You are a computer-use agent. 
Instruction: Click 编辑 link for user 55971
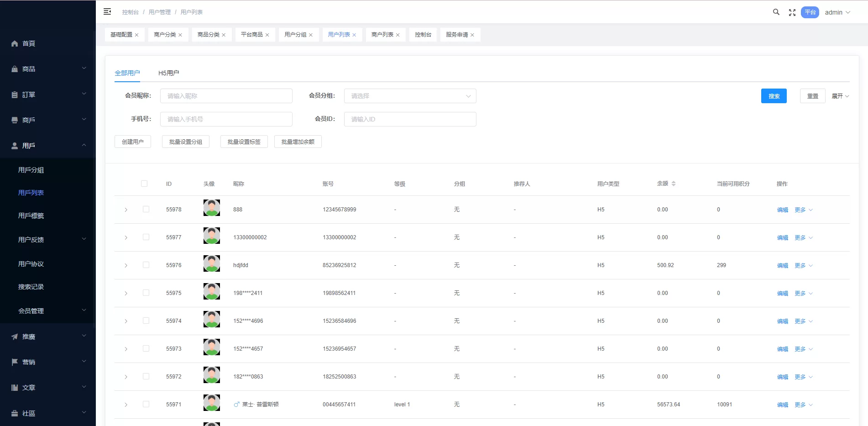[782, 405]
